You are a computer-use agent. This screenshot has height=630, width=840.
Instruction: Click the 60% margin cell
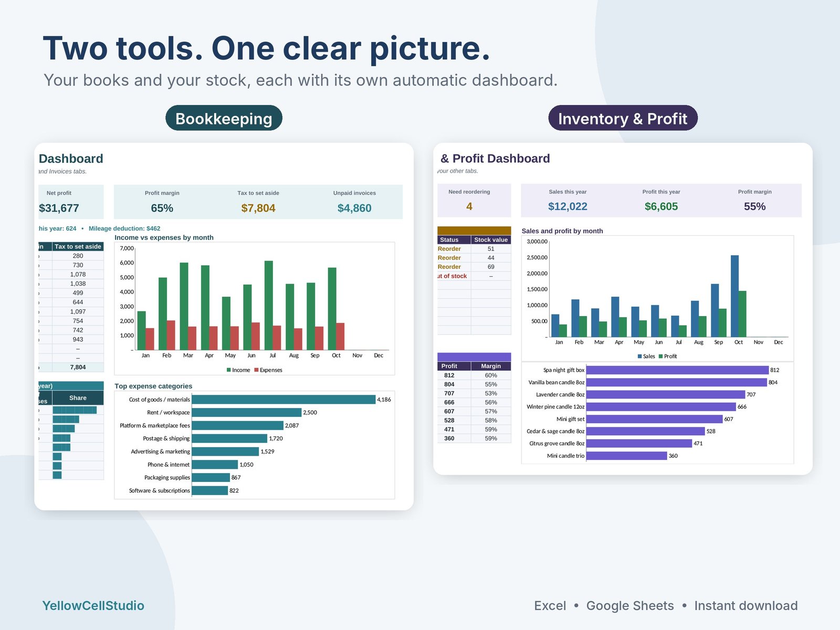point(491,375)
